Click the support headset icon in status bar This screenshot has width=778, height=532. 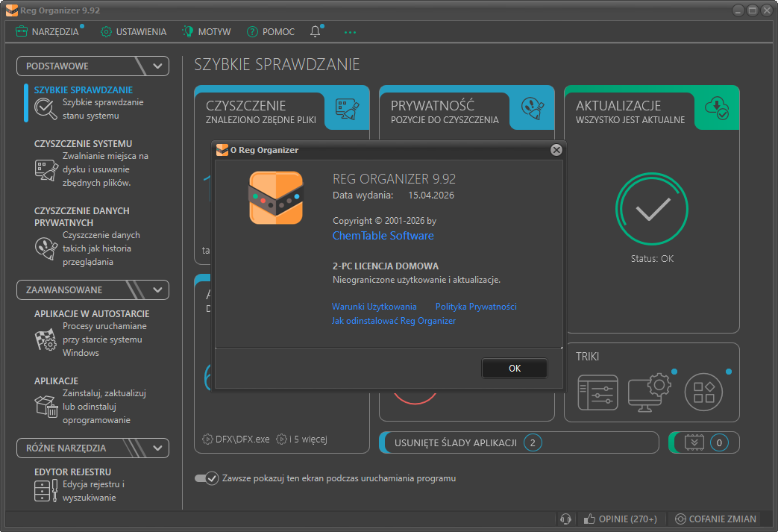point(565,519)
